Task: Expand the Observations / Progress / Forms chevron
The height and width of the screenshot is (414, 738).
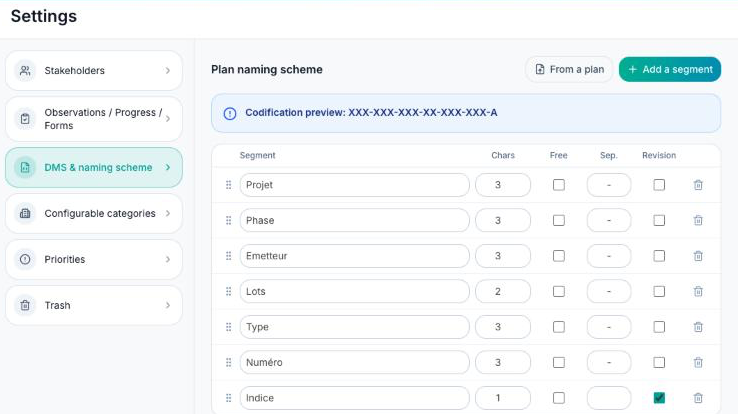Action: (x=168, y=119)
